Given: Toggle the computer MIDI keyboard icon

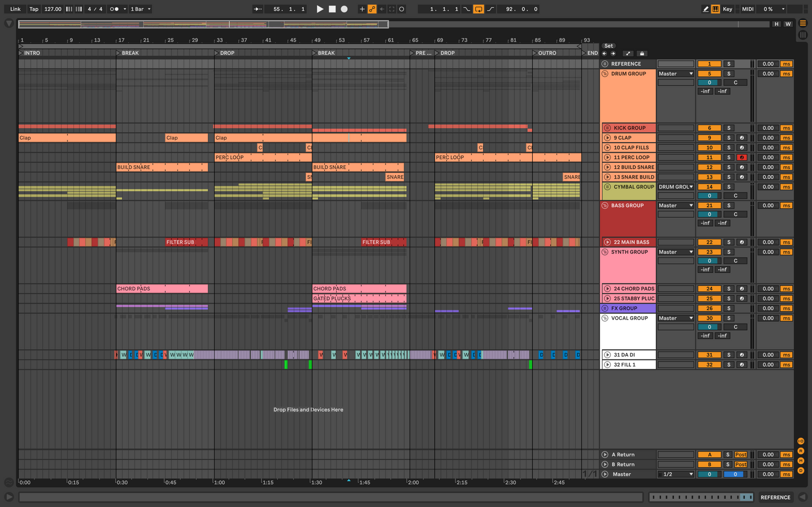Looking at the screenshot, I should (x=715, y=9).
